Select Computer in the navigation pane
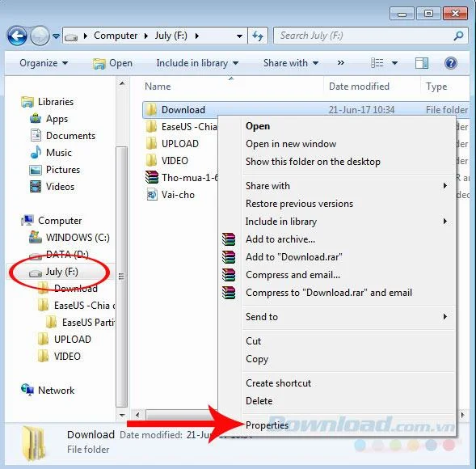 tap(51, 221)
